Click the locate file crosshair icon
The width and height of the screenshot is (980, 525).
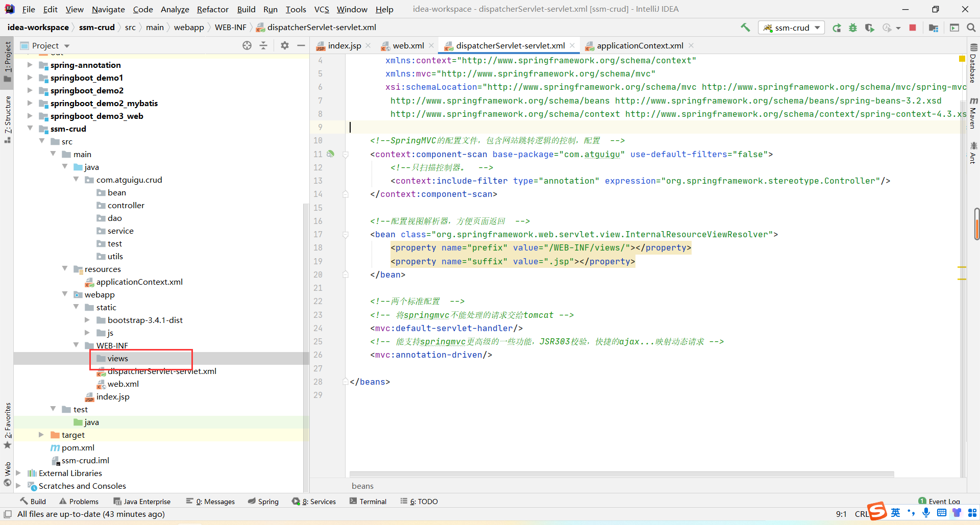(x=247, y=45)
